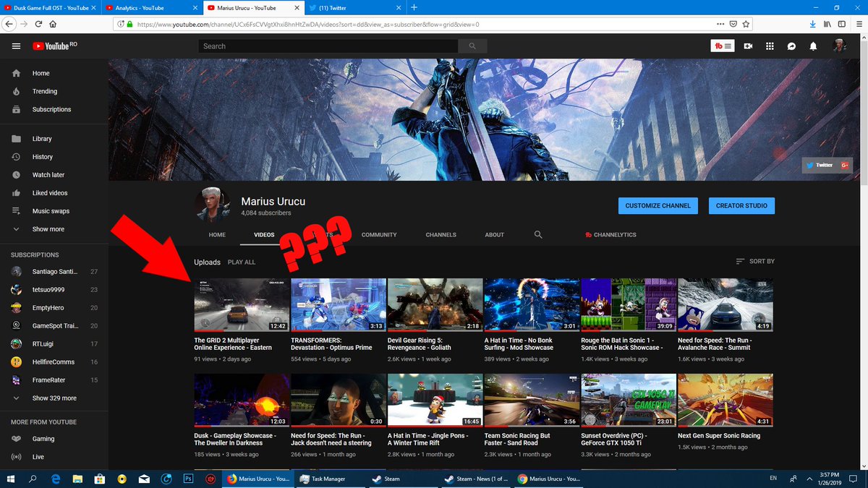Open Transformers Devastation video thumbnail

pos(339,305)
